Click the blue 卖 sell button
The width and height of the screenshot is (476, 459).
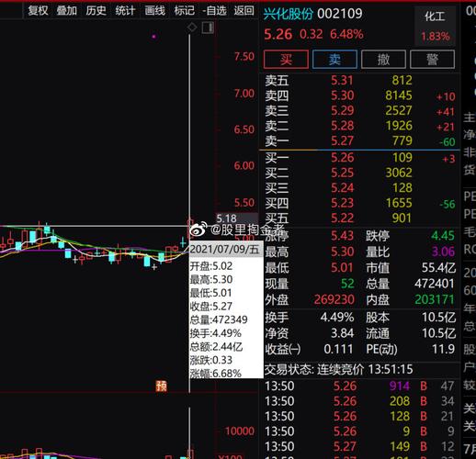(x=334, y=59)
